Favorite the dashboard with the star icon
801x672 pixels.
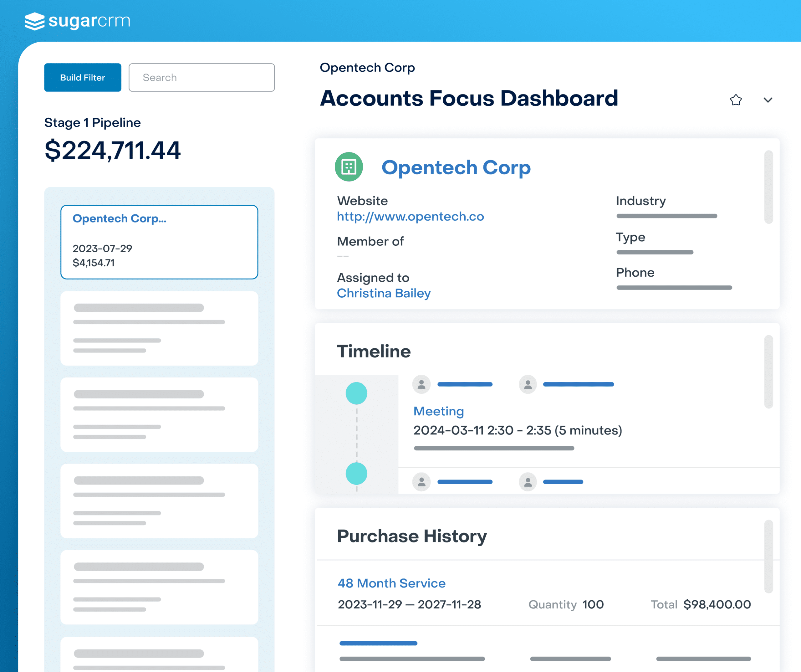pos(736,100)
